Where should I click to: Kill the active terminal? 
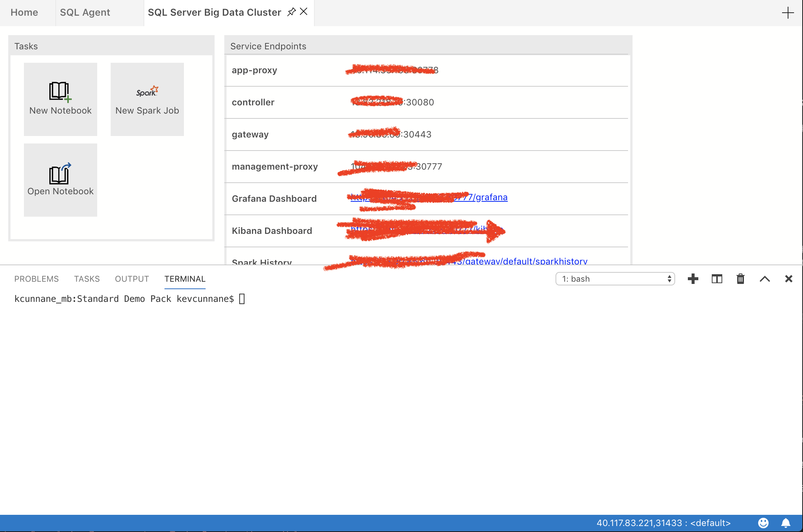[741, 279]
